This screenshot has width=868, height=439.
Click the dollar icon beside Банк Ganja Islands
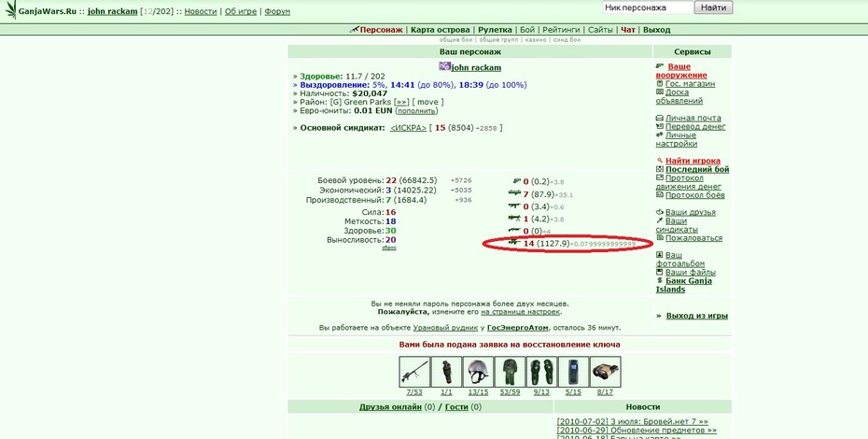click(x=659, y=281)
